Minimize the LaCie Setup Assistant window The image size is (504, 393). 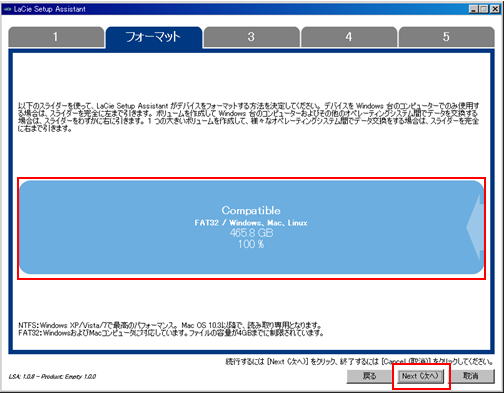(x=473, y=9)
